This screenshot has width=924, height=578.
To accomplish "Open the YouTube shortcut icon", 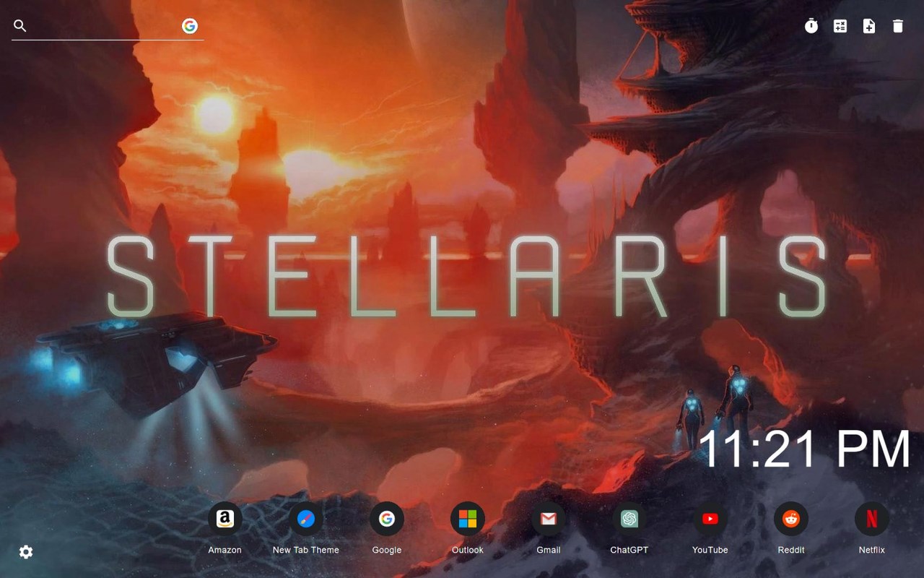I will coord(710,519).
